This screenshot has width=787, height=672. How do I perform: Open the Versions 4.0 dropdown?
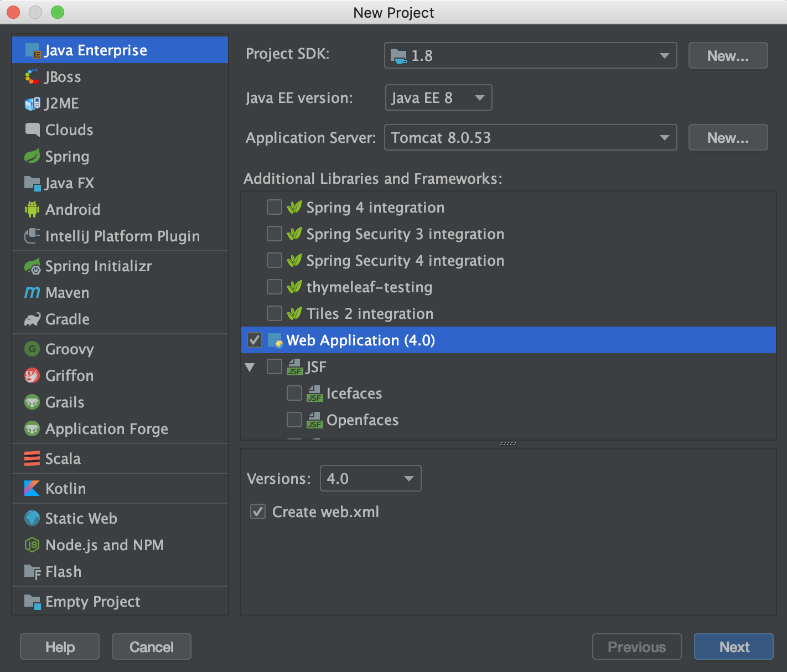[x=371, y=478]
